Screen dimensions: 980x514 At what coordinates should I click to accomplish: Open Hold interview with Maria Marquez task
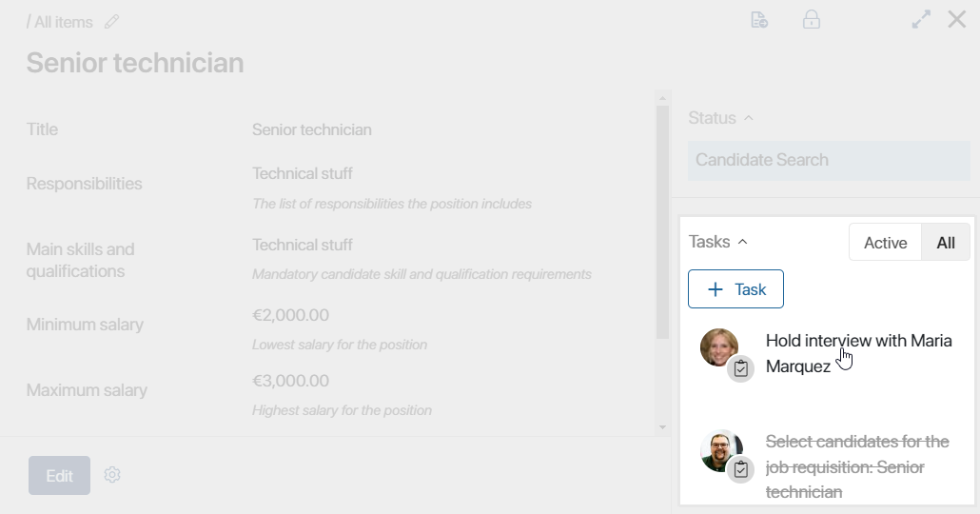[859, 353]
